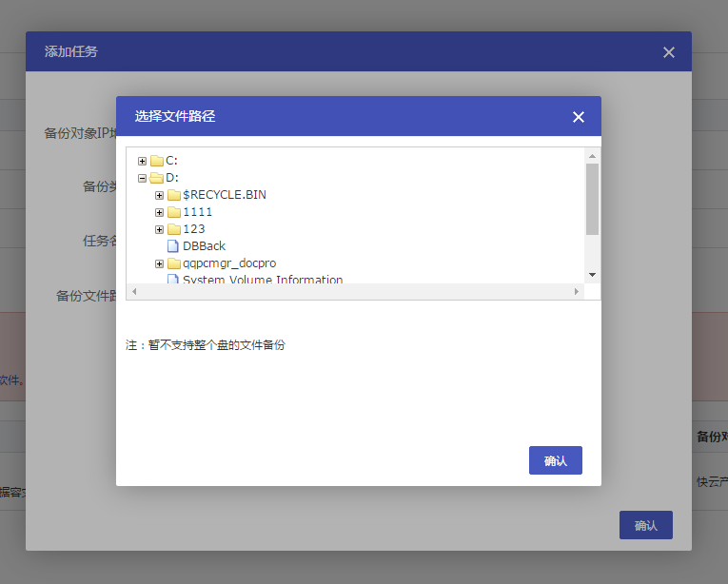Screen dimensions: 728x584
Task: Click the $RECYCLE.BIN folder icon
Action: point(174,195)
